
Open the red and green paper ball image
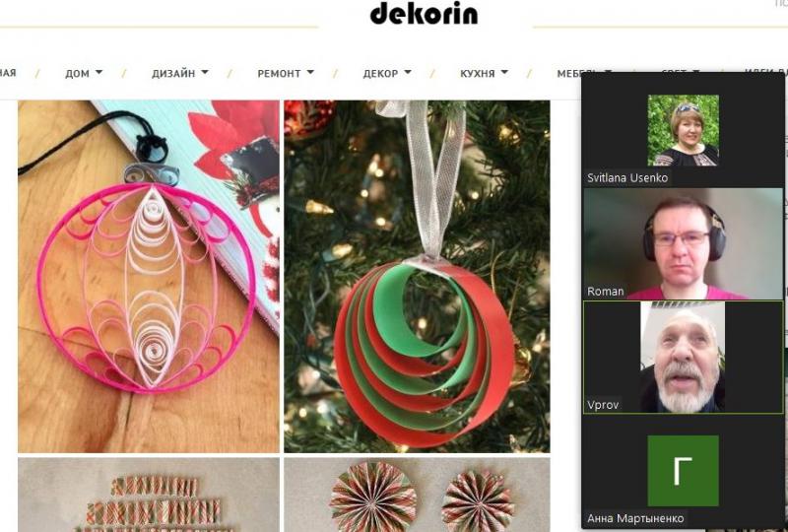pyautogui.click(x=417, y=277)
